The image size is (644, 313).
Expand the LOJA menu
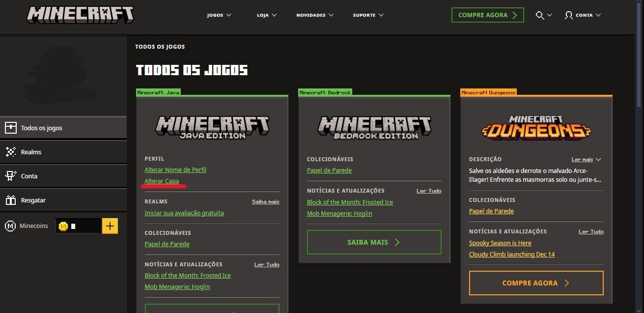tap(267, 15)
